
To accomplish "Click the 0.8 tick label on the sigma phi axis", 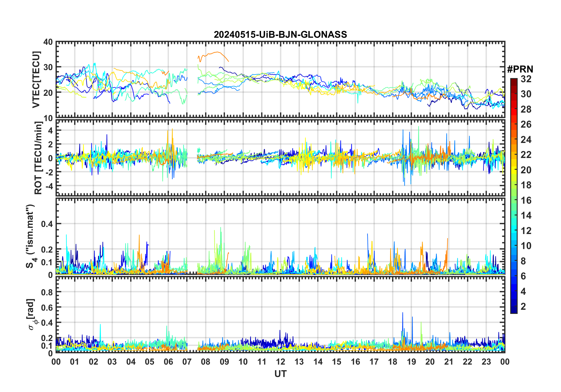I will click(47, 292).
